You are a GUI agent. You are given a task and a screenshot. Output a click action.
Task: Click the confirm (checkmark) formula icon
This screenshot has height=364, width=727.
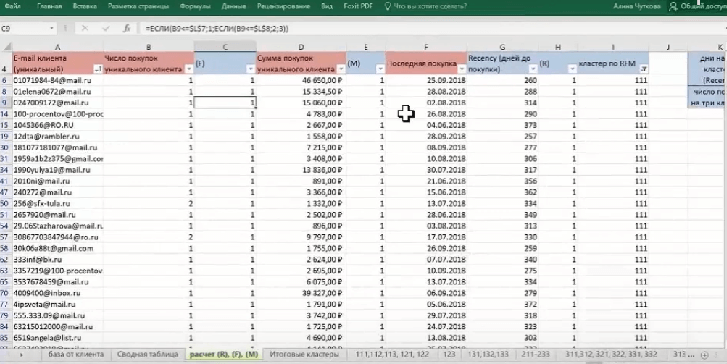tap(106, 28)
